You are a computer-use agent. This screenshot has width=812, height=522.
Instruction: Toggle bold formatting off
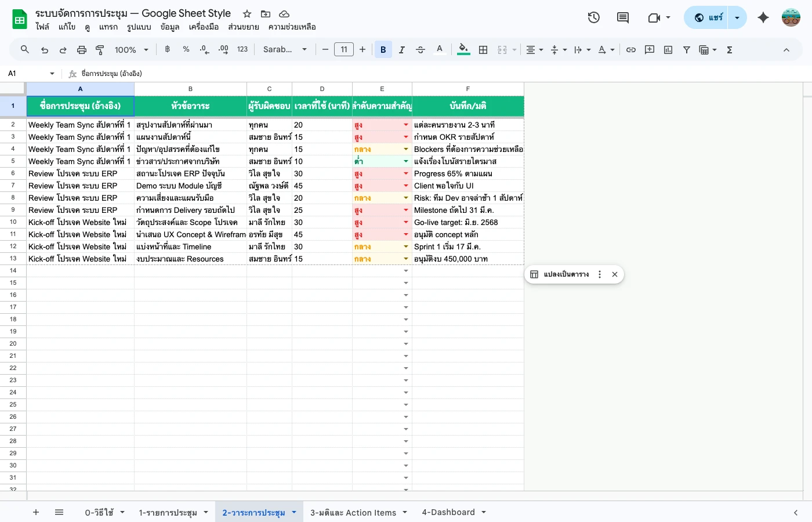(383, 49)
